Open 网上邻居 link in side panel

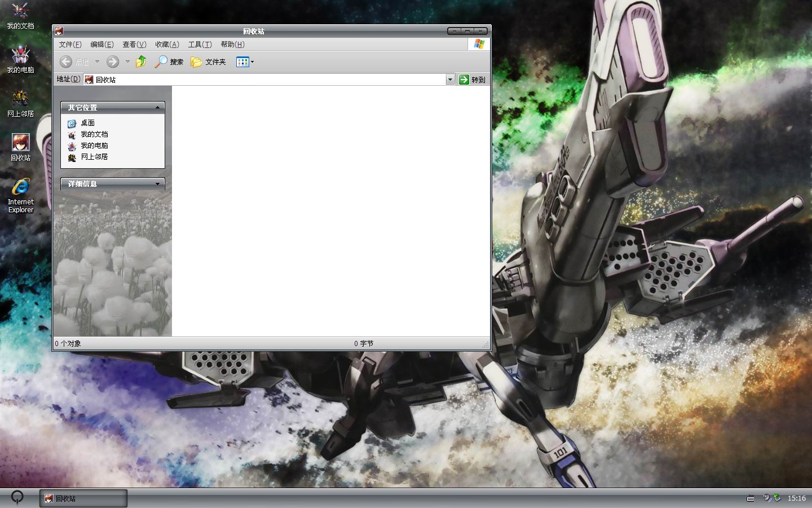(x=94, y=156)
